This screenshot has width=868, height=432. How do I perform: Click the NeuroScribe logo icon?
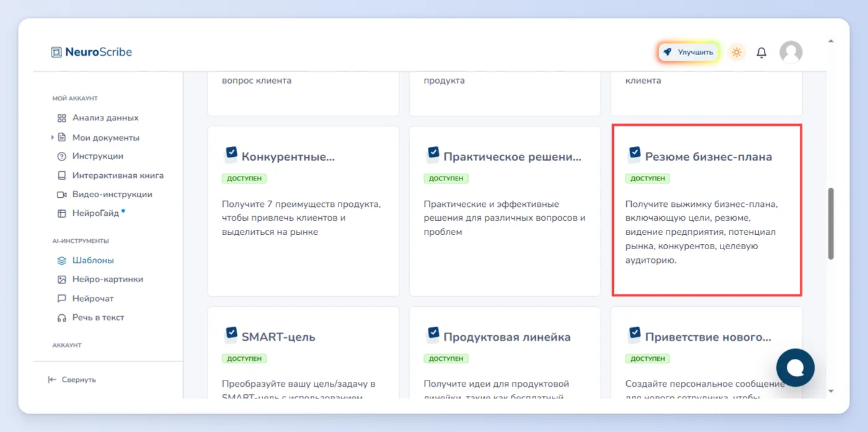pos(56,52)
